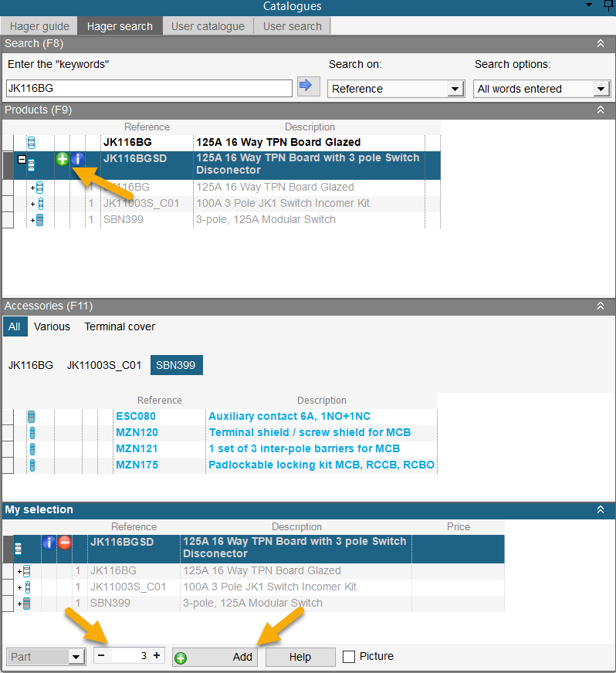Screen dimensions: 616x673
Task: Click the keywords input field
Action: [149, 89]
